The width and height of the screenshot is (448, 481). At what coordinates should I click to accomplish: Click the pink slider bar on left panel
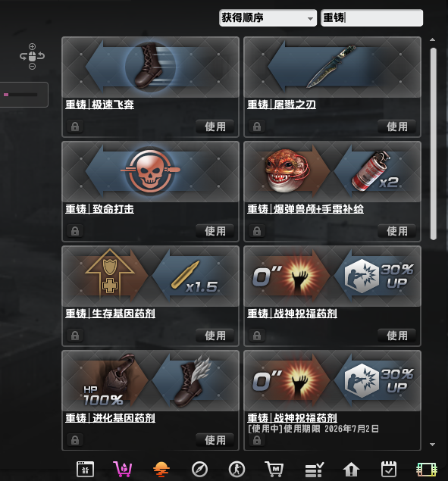(20, 95)
